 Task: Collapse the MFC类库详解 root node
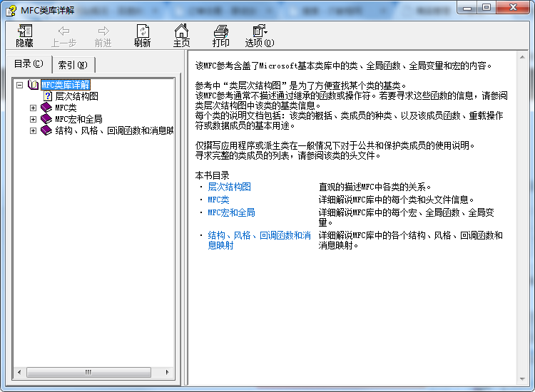pos(20,85)
